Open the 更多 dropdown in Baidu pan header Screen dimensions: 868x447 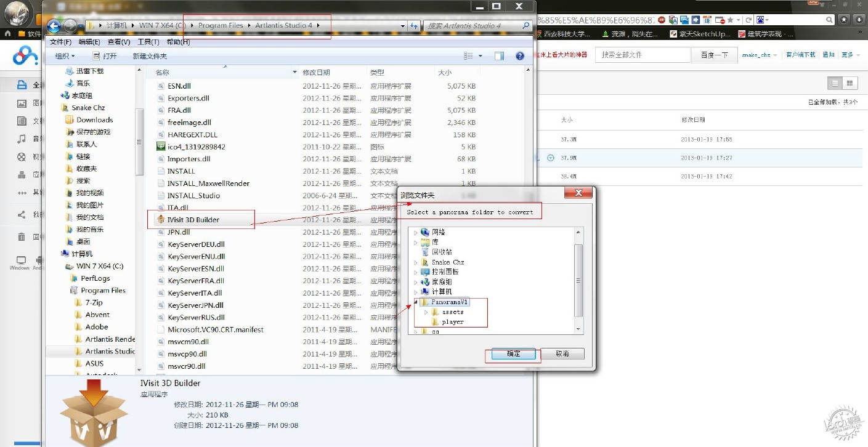[850, 55]
